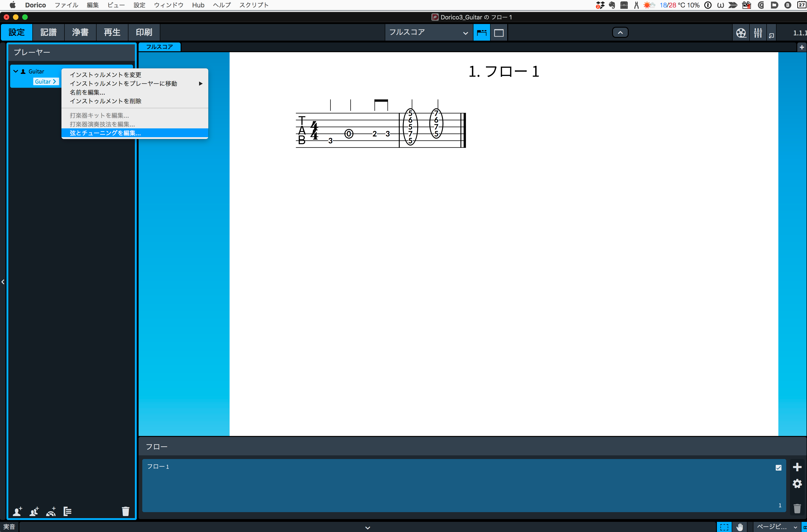807x532 pixels.
Task: Switch to 記譜 mode
Action: pos(49,32)
